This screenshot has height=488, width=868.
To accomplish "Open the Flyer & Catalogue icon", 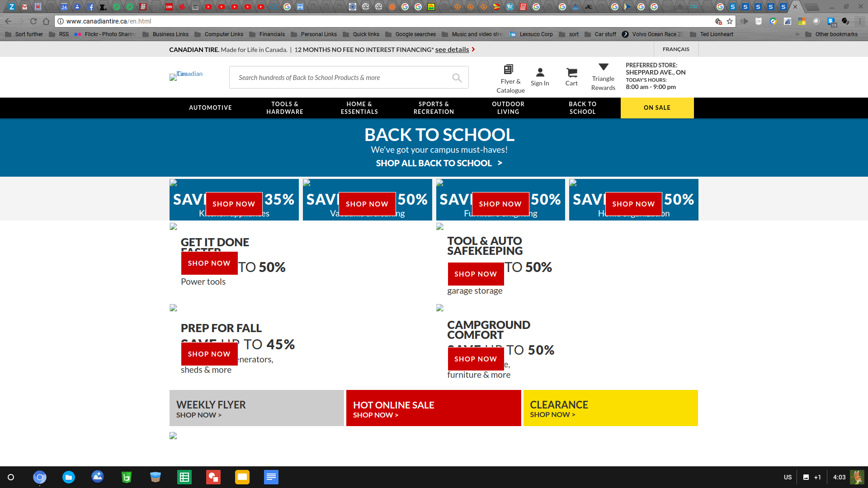I will (508, 69).
